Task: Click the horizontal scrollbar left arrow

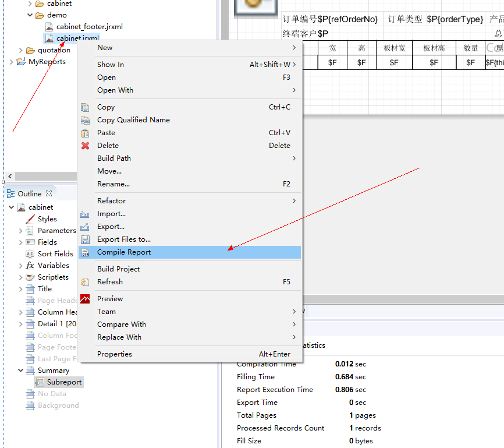Action: tap(10, 176)
